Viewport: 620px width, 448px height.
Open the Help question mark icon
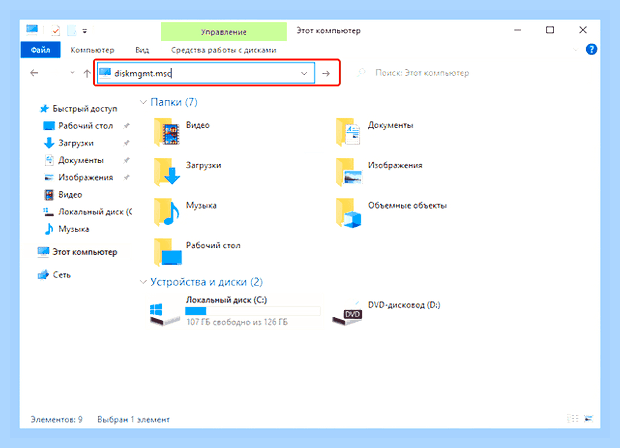pos(591,49)
